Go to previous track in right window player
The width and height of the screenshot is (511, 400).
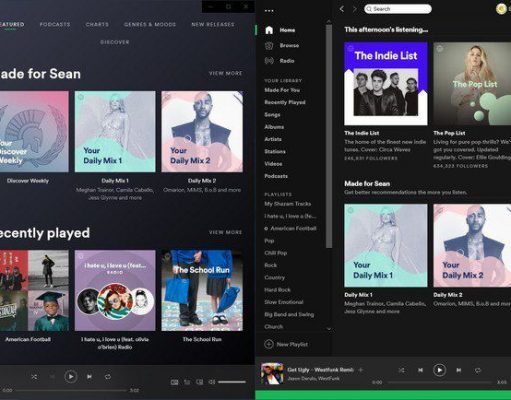click(x=420, y=370)
